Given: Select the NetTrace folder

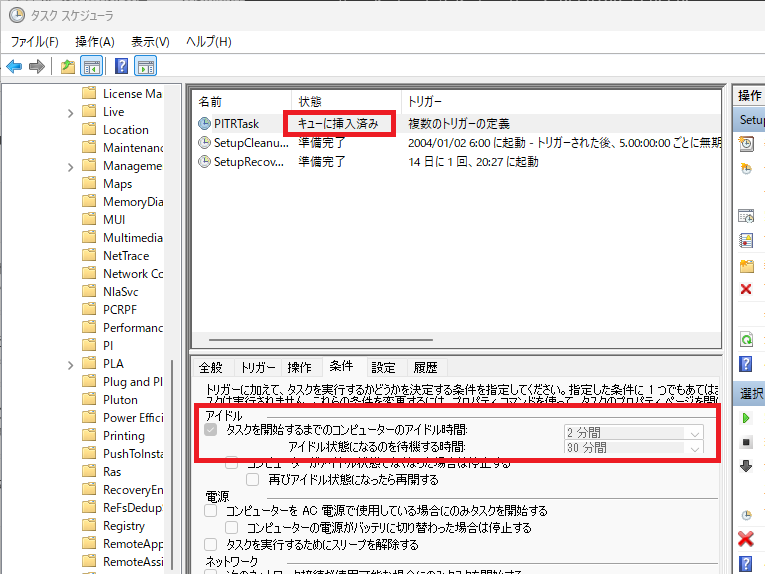Looking at the screenshot, I should point(126,256).
